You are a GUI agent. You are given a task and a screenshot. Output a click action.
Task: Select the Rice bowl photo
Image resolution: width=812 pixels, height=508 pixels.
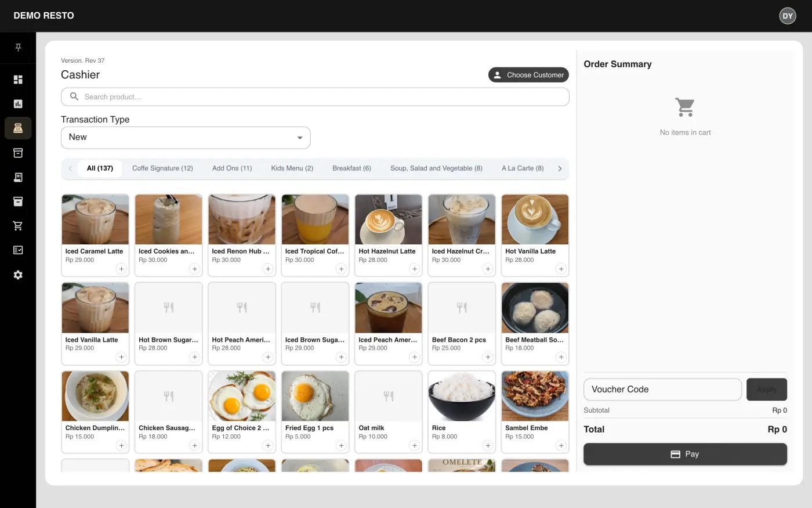pos(462,396)
